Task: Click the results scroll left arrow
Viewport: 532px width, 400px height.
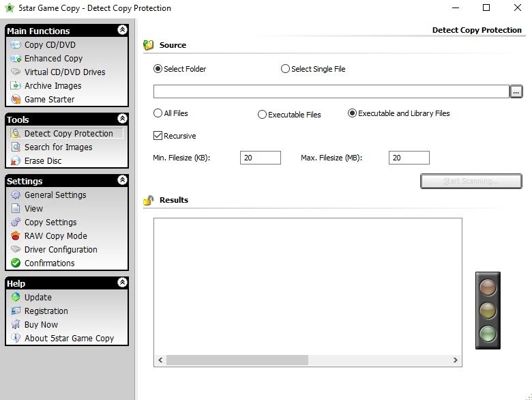Action: click(x=160, y=360)
